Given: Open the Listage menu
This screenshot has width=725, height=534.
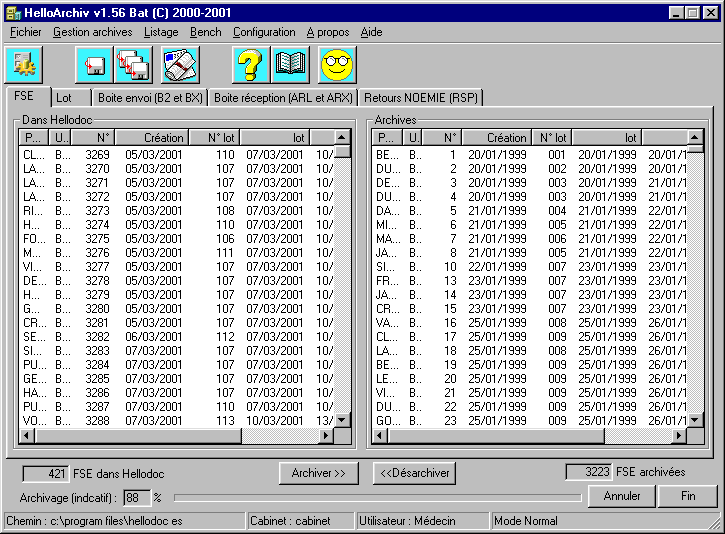Looking at the screenshot, I should [161, 32].
